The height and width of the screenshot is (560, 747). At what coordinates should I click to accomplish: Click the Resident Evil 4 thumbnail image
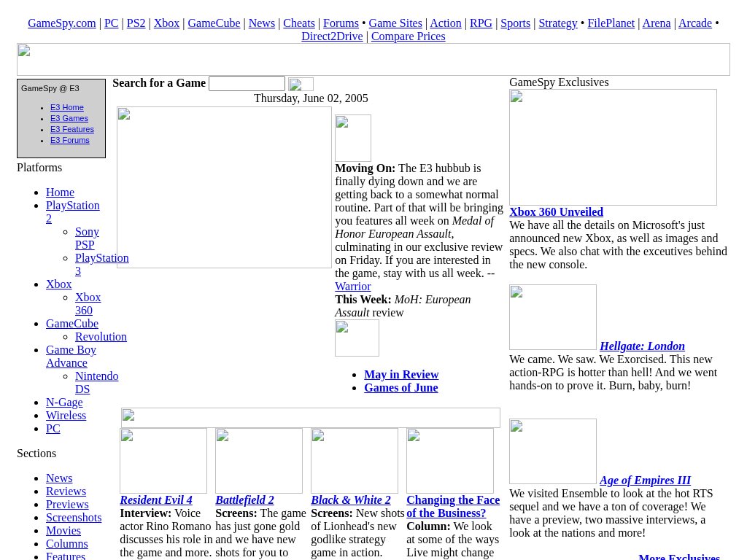click(x=163, y=461)
